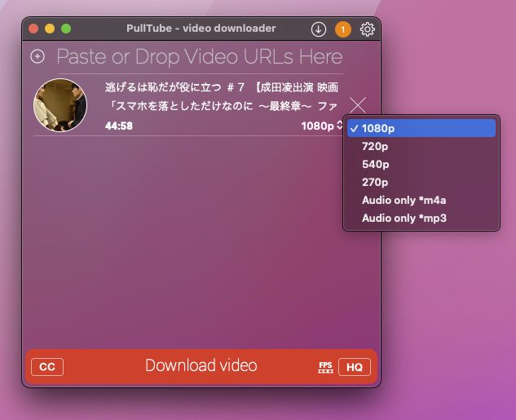The image size is (516, 420).
Task: Click the Download video button
Action: coord(201,365)
